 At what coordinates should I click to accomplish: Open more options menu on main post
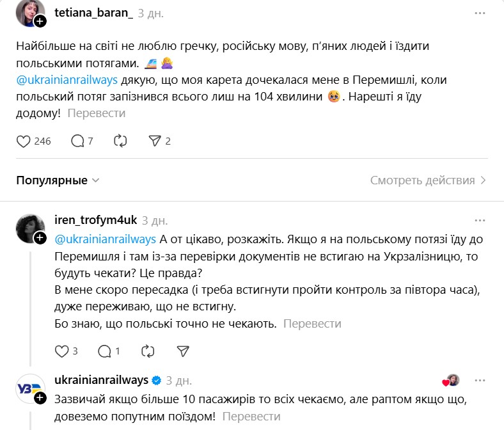tap(479, 13)
